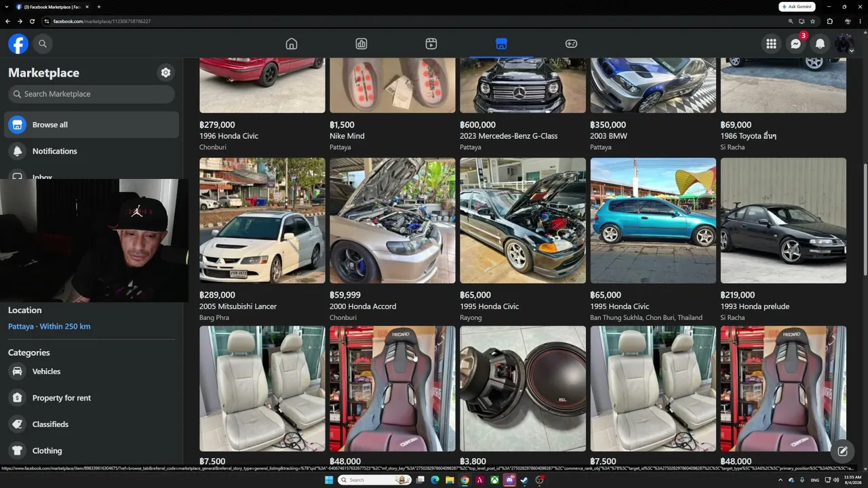Select Browse all in sidebar
Image resolution: width=868 pixels, height=488 pixels.
(x=92, y=125)
